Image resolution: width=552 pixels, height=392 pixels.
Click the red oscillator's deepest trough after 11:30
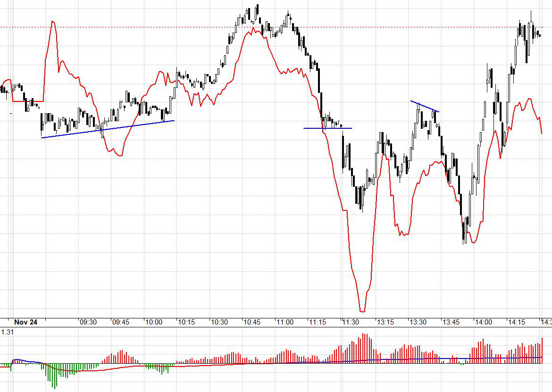[x=362, y=310]
